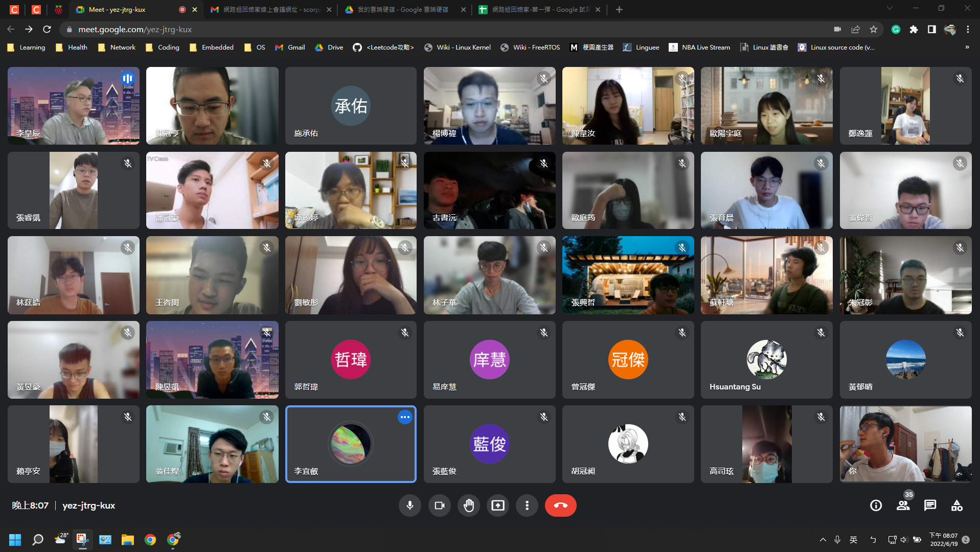The width and height of the screenshot is (980, 552).
Task: Leave the call with red button
Action: pyautogui.click(x=560, y=505)
